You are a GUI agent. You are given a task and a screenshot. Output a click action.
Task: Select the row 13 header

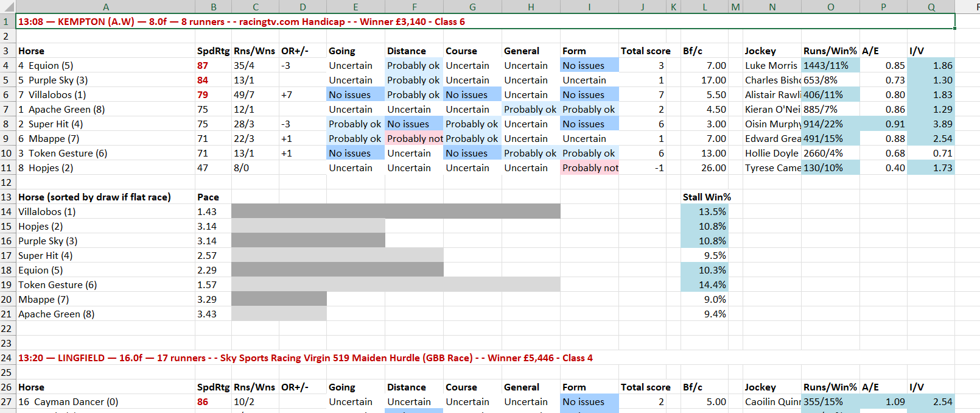[x=7, y=197]
